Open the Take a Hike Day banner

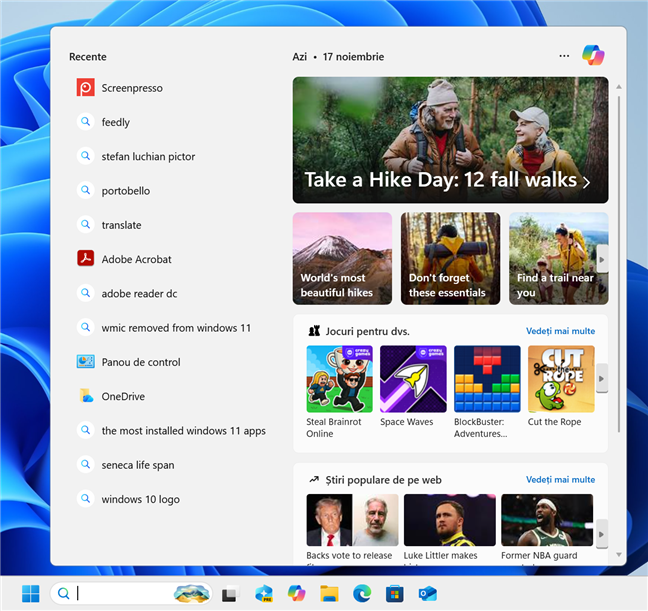click(x=450, y=140)
